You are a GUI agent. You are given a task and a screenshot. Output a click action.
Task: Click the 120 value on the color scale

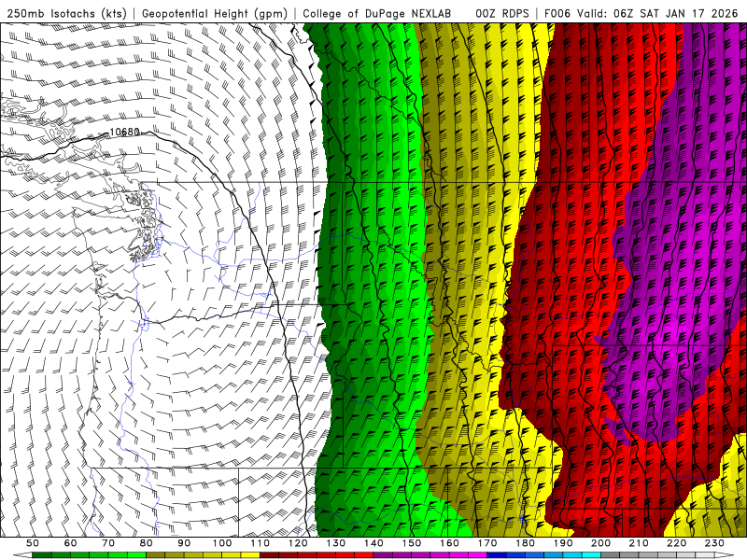point(298,543)
